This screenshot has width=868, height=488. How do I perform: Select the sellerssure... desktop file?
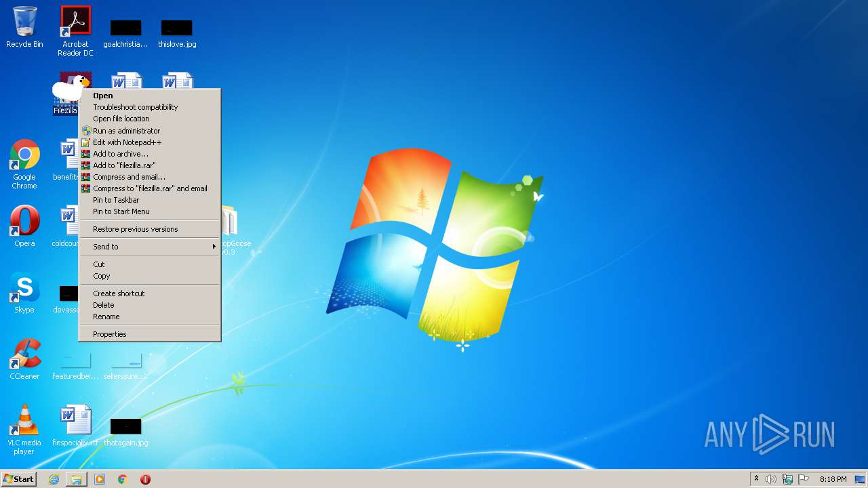click(125, 367)
